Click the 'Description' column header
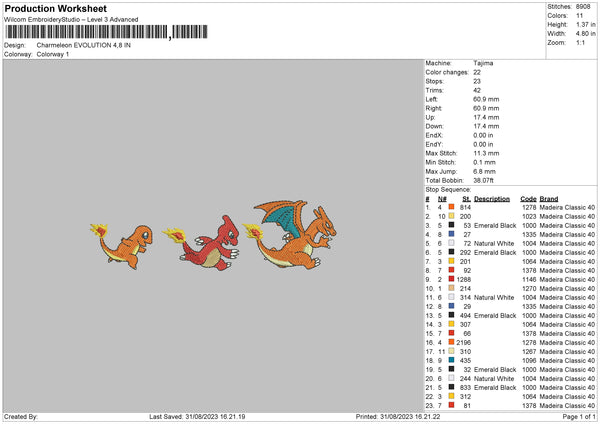The image size is (600, 424). tap(492, 199)
